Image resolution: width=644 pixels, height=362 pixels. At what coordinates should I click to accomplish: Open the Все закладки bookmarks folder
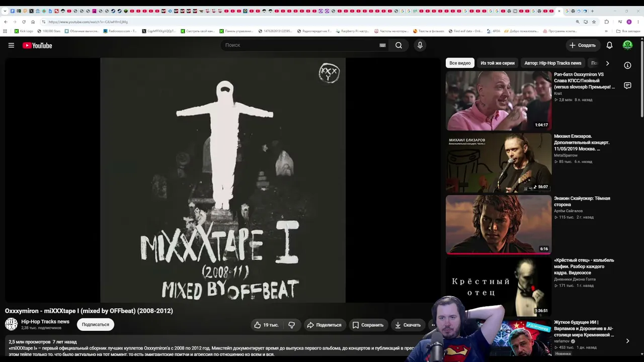point(629,31)
